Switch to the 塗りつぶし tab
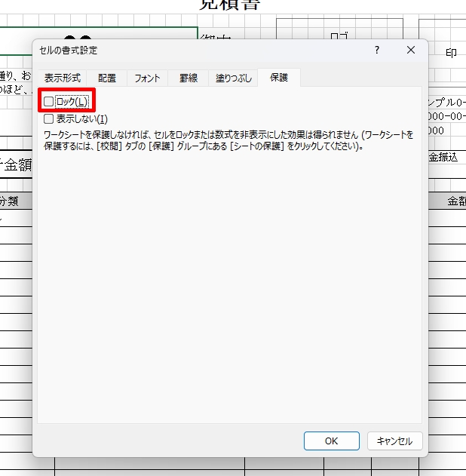466x476 pixels. pyautogui.click(x=233, y=78)
